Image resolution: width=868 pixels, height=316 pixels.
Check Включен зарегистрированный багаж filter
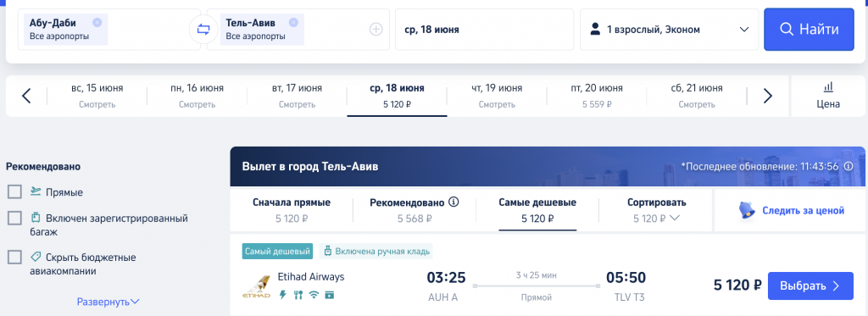[x=15, y=218]
